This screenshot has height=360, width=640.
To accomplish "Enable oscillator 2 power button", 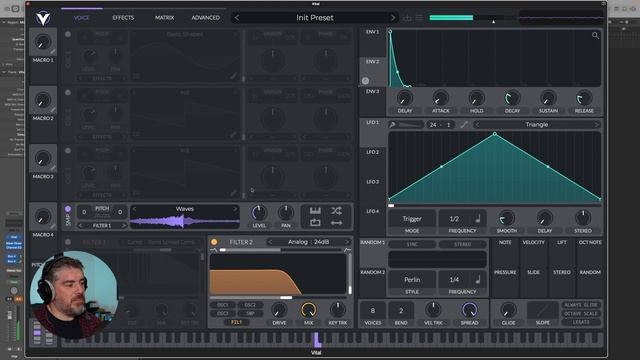I will point(68,93).
